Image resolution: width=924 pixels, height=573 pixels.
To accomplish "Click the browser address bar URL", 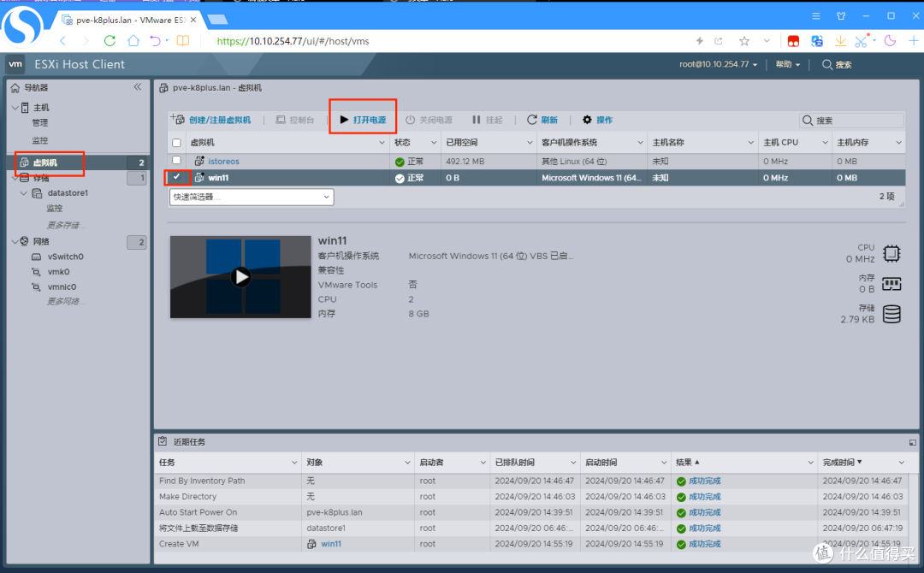I will coord(293,41).
